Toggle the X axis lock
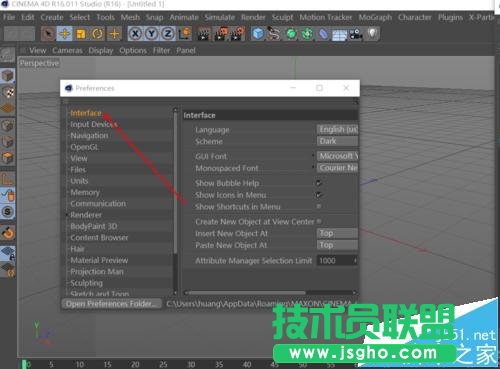Screen dimensions: 500x369 [135, 34]
